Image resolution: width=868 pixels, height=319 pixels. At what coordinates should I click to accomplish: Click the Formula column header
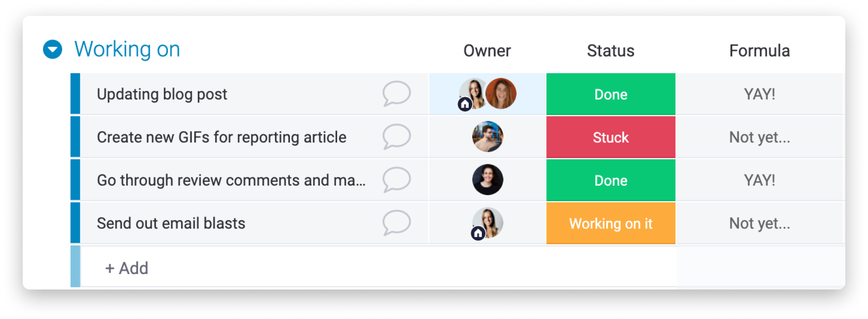click(x=760, y=51)
